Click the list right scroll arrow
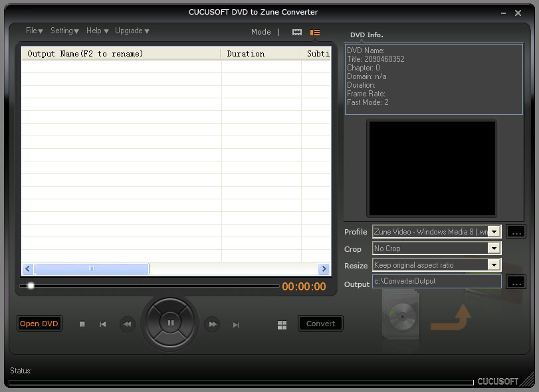539x392 pixels. pyautogui.click(x=324, y=268)
